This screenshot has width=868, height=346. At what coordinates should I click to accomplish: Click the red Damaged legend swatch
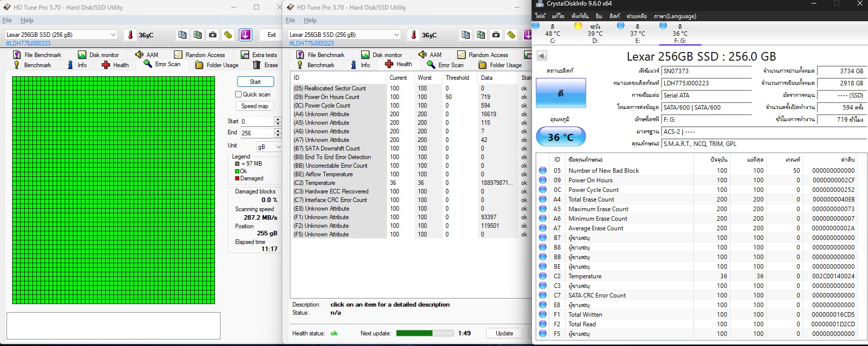pos(237,178)
